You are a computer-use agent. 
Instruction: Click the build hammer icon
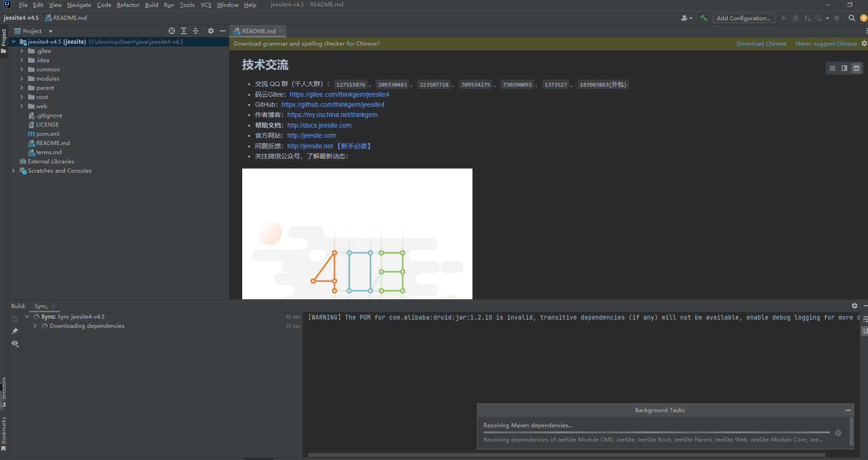pos(704,18)
